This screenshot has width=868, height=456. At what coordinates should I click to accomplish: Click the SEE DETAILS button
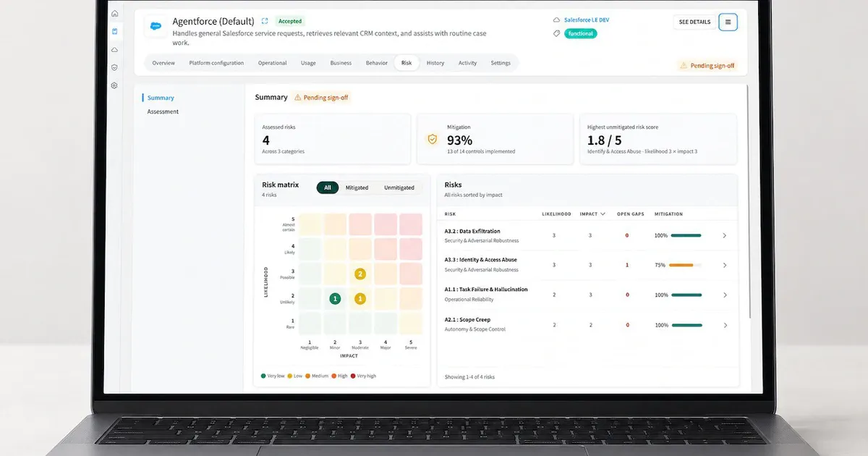pyautogui.click(x=694, y=22)
